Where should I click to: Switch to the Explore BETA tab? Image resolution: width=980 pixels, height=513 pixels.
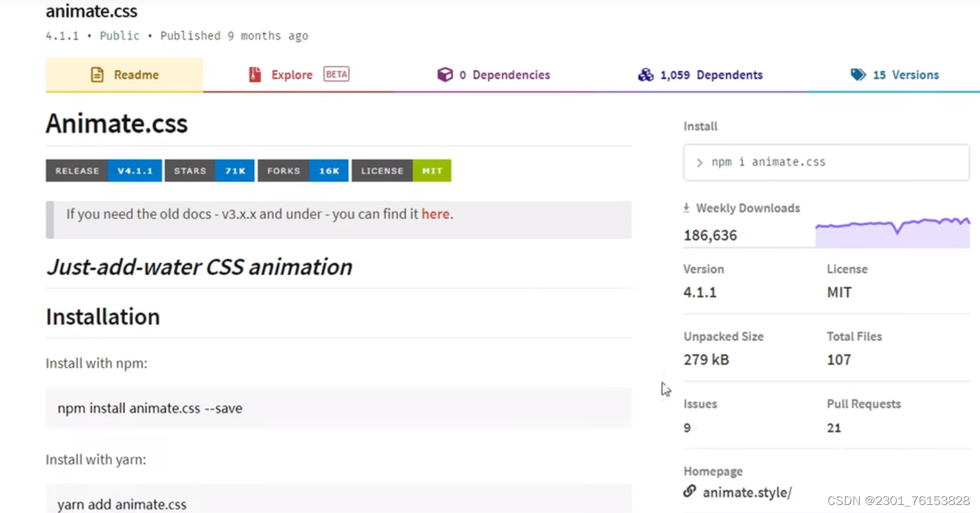(x=298, y=75)
